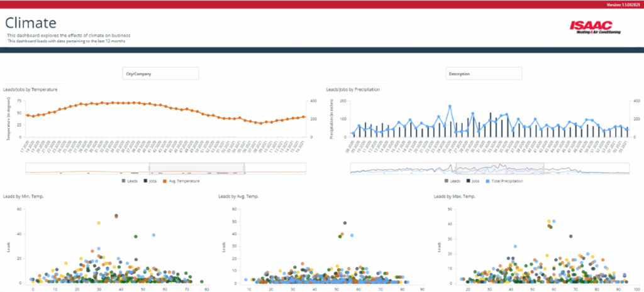Click the Version: 1.1.032021 label

pyautogui.click(x=623, y=5)
